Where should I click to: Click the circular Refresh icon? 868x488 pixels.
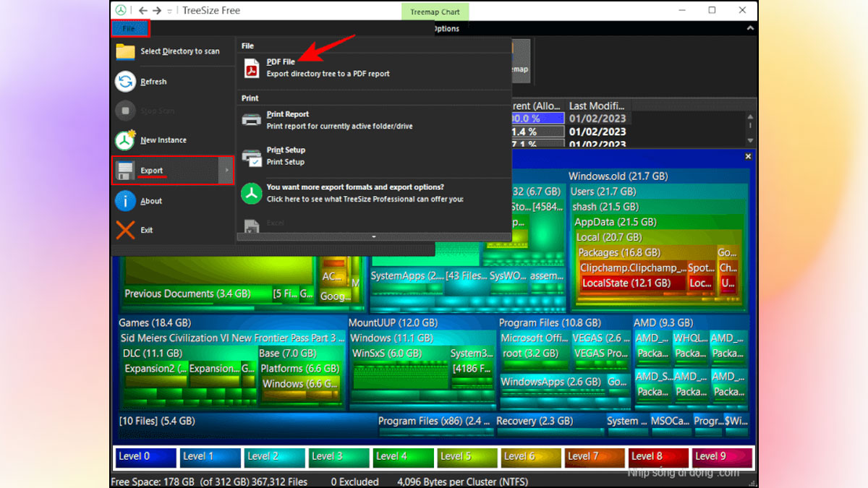(126, 82)
